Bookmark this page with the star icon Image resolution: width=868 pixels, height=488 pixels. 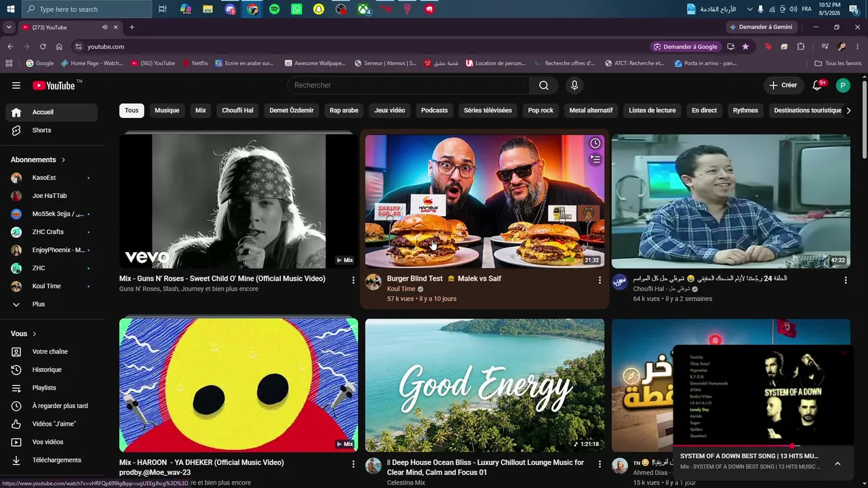coord(745,47)
